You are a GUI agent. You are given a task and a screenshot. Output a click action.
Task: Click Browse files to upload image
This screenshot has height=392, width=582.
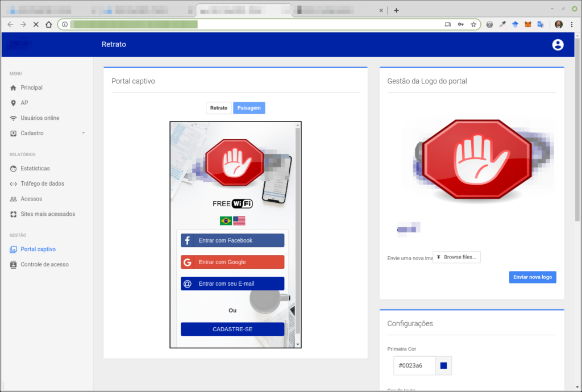(457, 257)
